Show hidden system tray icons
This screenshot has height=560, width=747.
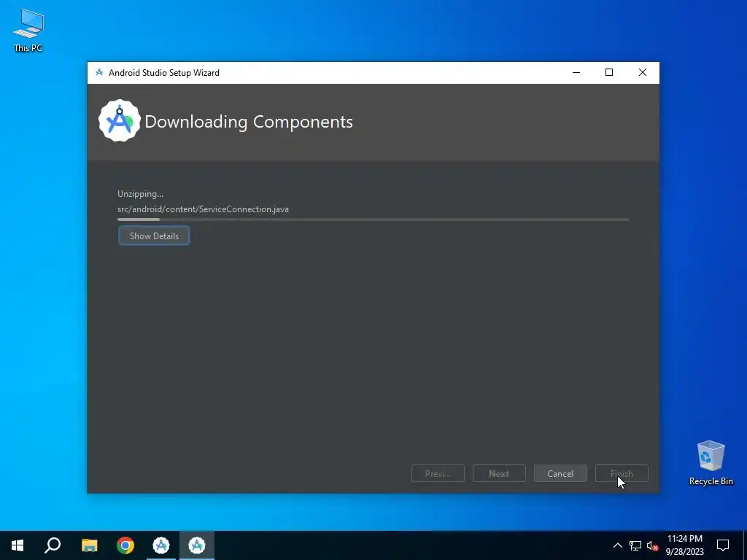(617, 545)
